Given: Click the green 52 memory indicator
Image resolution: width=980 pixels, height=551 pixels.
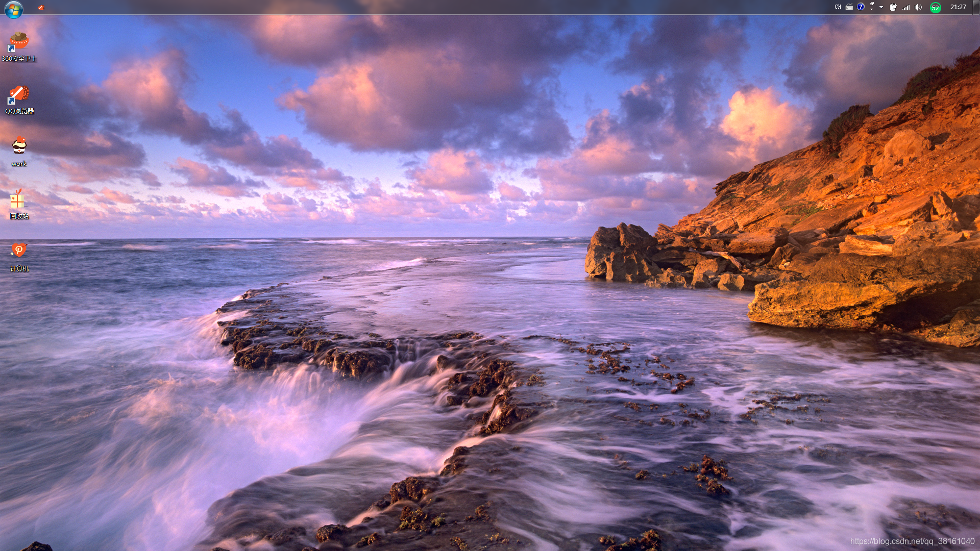Looking at the screenshot, I should pyautogui.click(x=935, y=8).
